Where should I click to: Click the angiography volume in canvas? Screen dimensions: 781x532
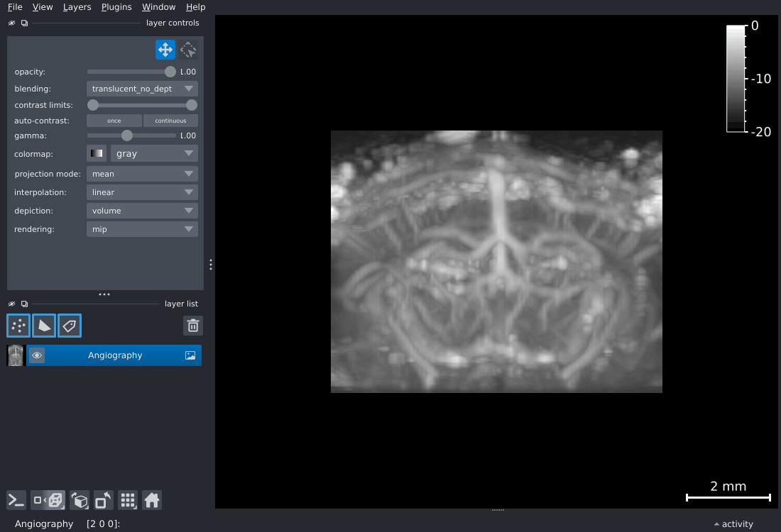496,262
